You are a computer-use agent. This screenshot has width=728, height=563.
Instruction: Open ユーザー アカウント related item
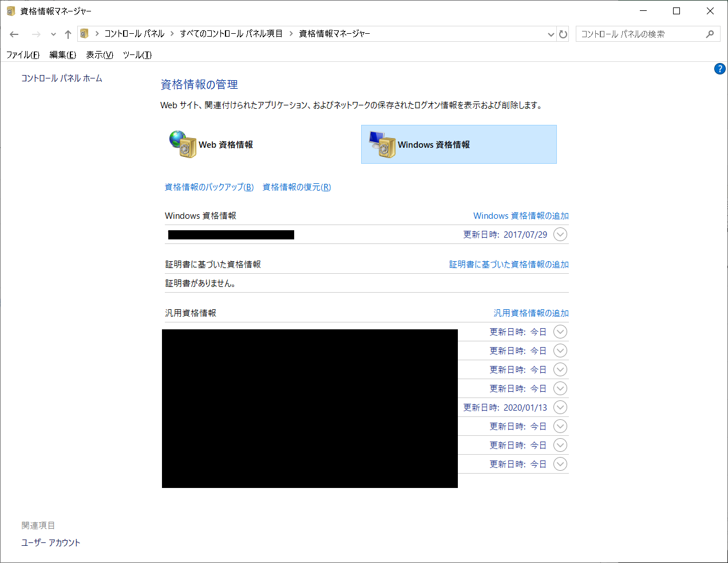coord(51,543)
